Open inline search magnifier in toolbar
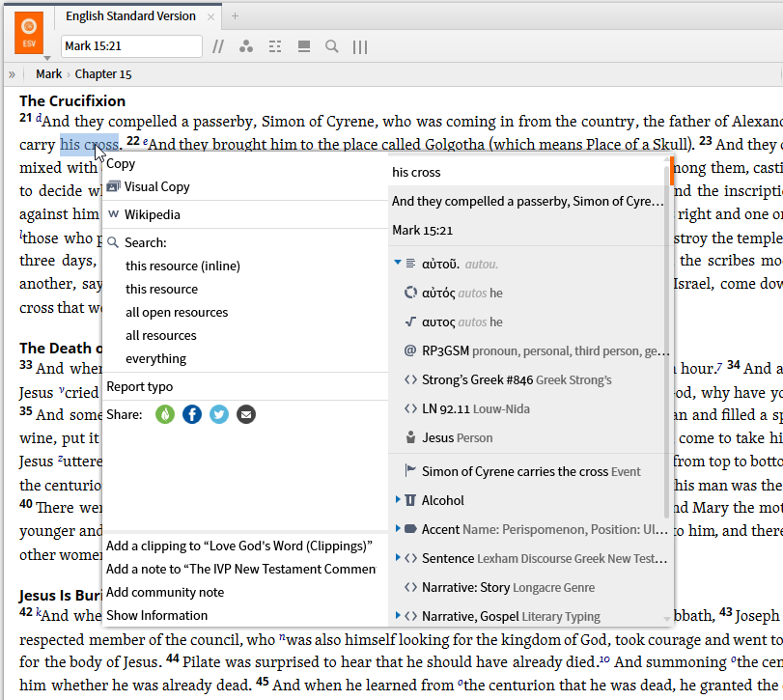 click(331, 46)
